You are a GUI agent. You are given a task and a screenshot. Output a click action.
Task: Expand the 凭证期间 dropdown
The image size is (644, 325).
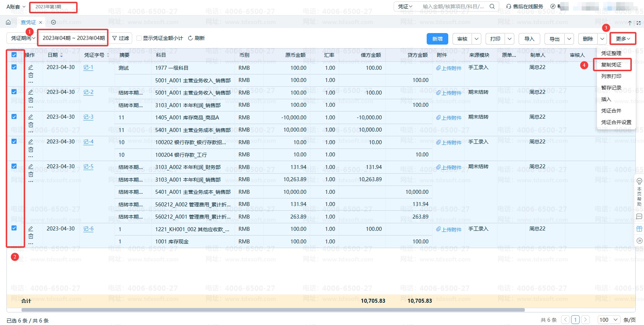(23, 38)
